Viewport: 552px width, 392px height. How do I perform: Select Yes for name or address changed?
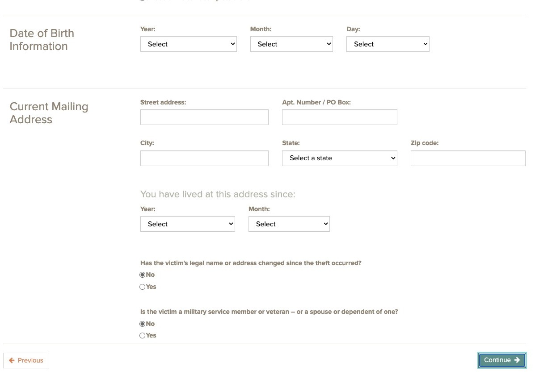143,287
